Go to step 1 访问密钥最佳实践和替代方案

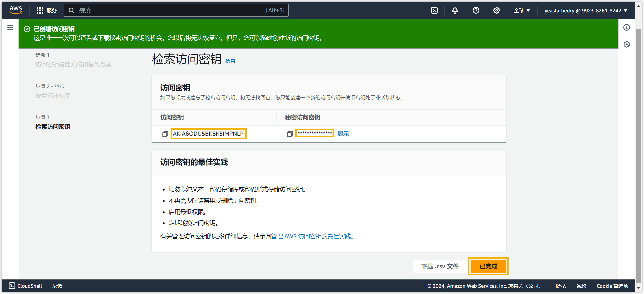[73, 64]
